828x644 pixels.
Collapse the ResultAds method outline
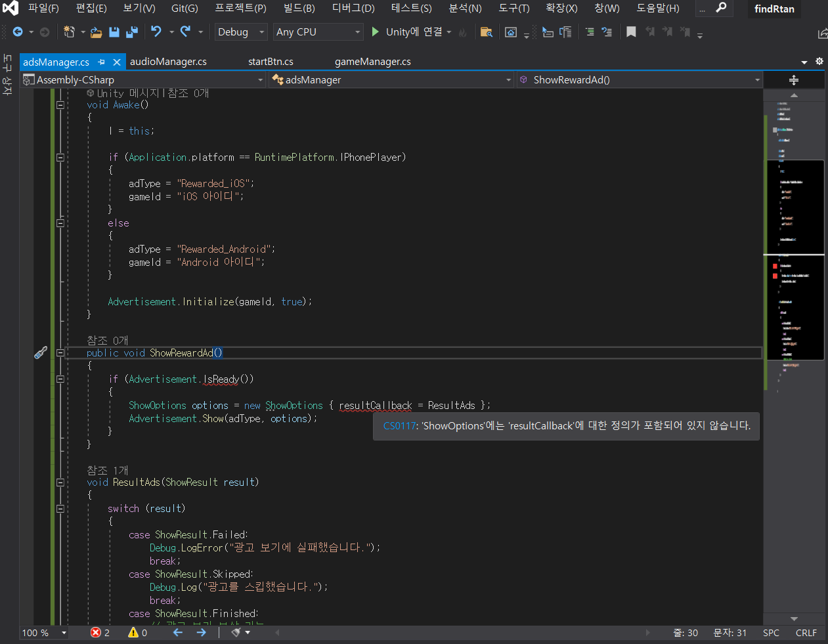[60, 482]
